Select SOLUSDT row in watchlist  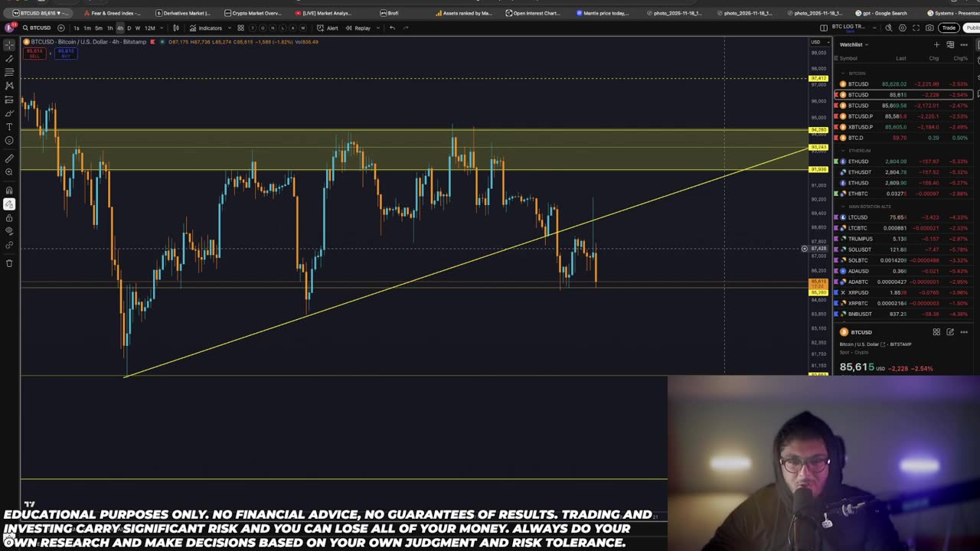[903, 249]
